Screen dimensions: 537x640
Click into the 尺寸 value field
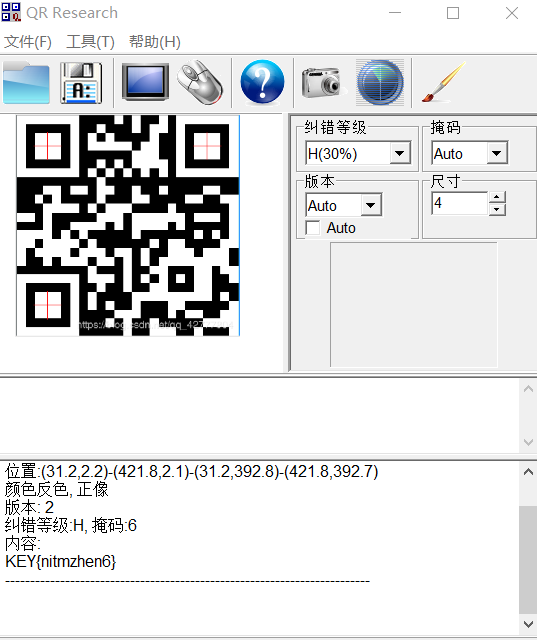coord(459,203)
